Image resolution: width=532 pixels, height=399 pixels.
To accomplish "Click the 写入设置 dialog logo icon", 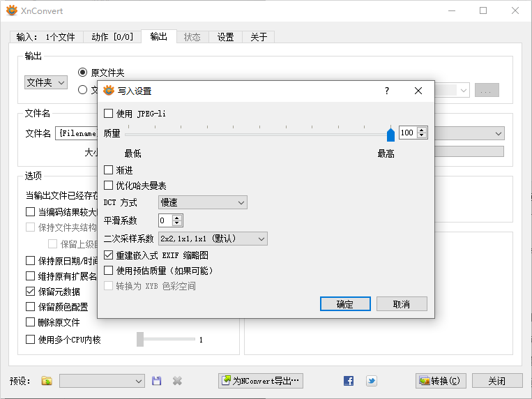I will tap(109, 91).
